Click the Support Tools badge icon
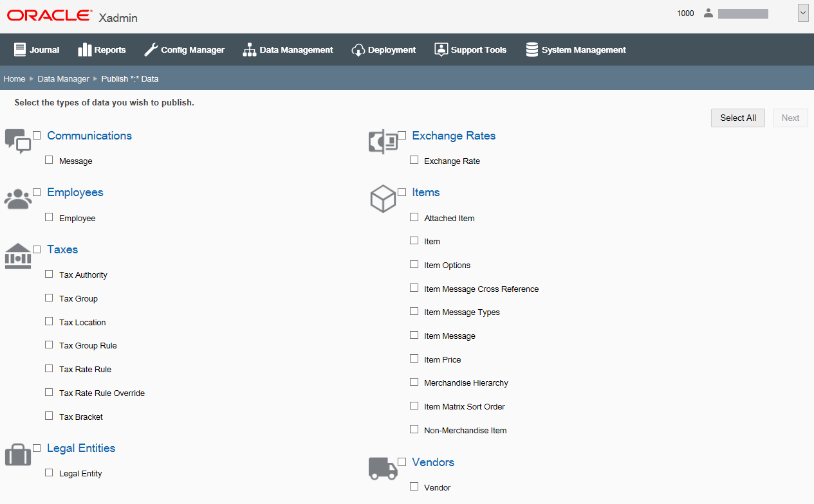The height and width of the screenshot is (504, 814). (441, 49)
